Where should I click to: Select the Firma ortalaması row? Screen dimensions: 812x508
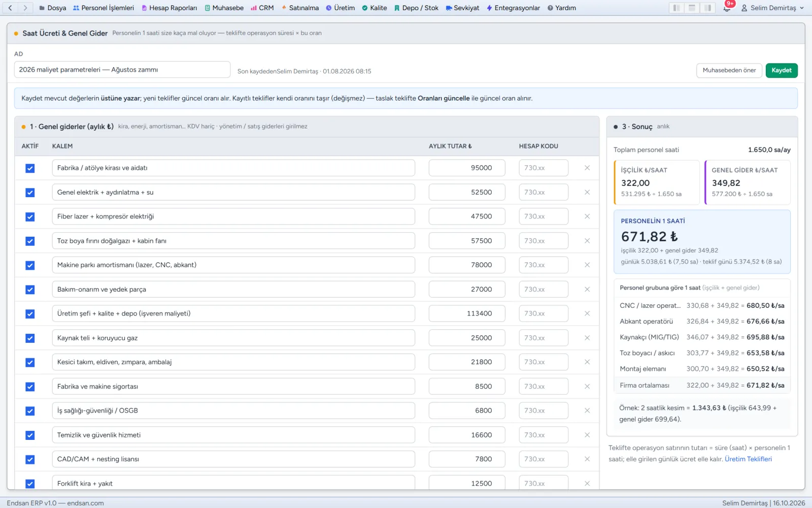702,385
